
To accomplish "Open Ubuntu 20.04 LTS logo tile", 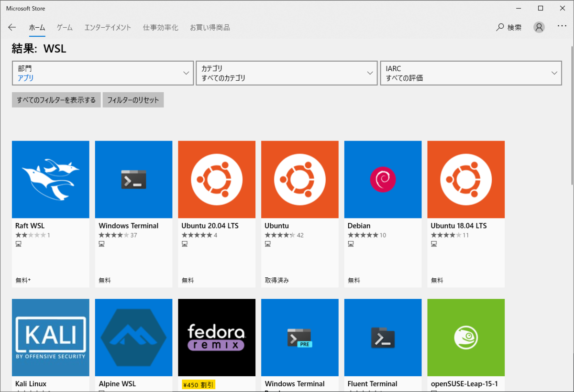I will pyautogui.click(x=217, y=179).
